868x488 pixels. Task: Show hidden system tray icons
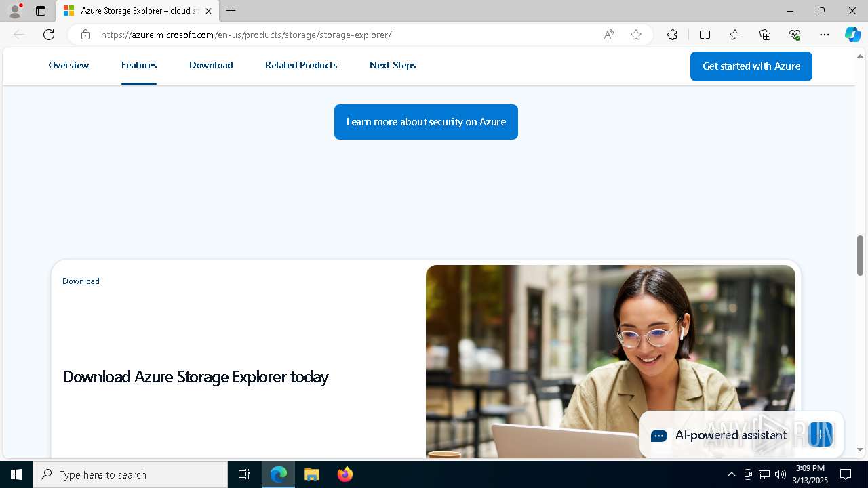pos(731,474)
